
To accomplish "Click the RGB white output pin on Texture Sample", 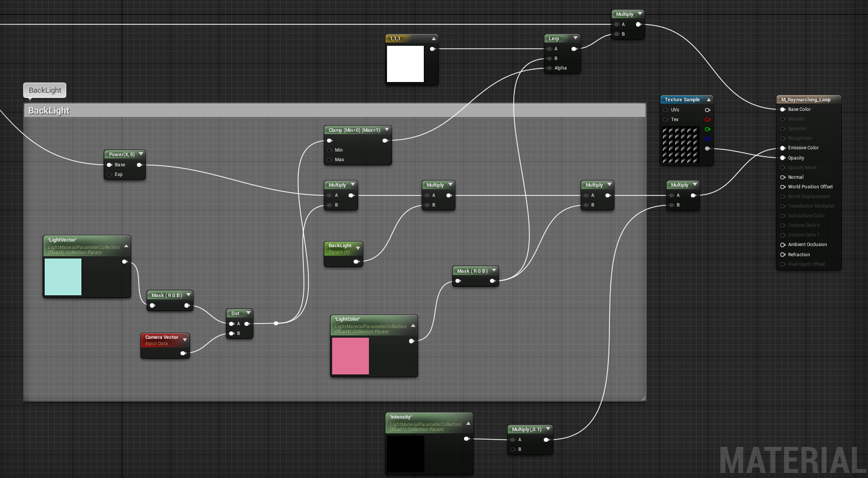I will (x=707, y=110).
